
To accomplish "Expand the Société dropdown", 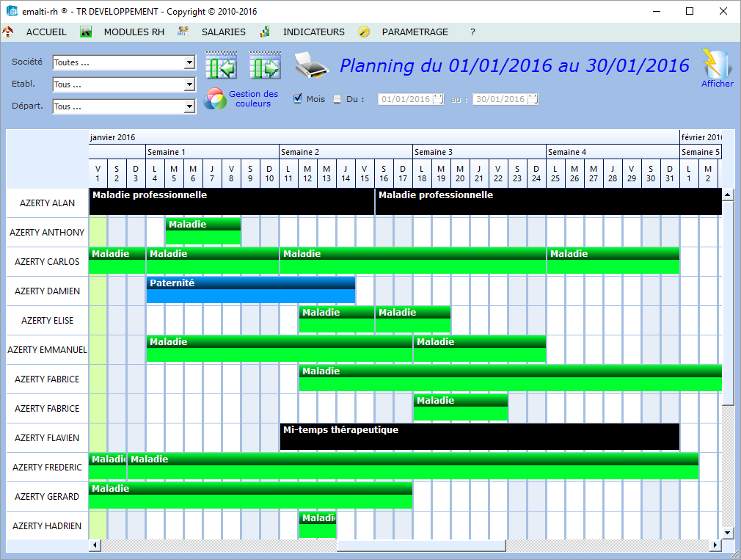I will (x=189, y=62).
